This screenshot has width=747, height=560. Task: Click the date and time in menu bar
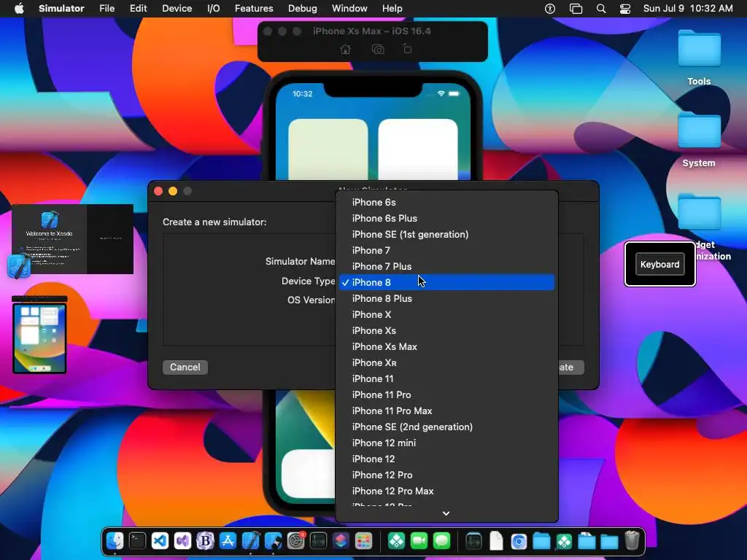coord(688,9)
